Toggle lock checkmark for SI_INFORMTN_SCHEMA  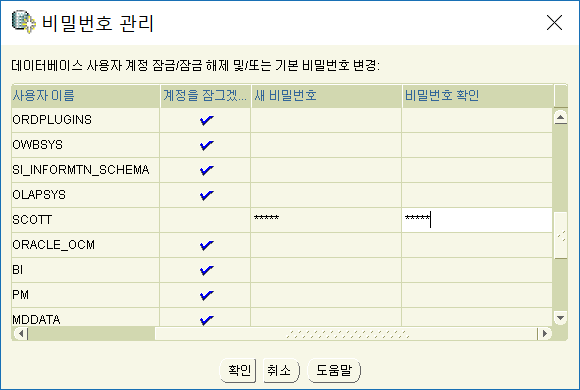coord(206,170)
